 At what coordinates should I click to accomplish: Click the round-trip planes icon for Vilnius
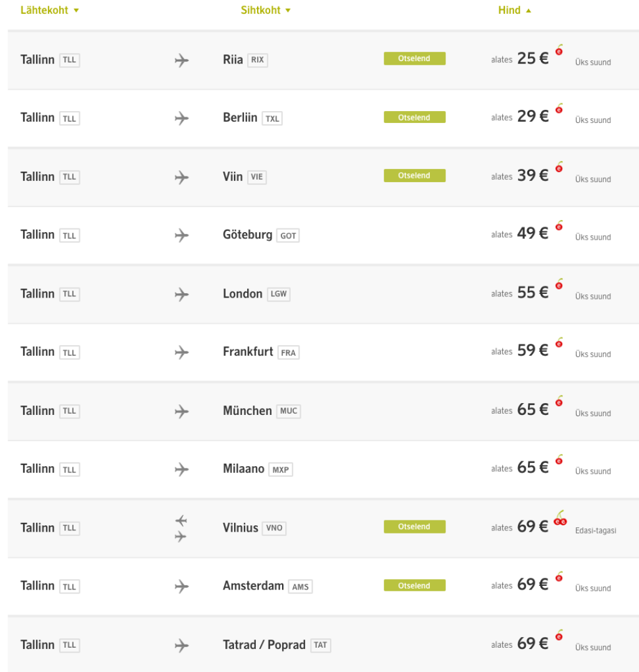coord(181,528)
